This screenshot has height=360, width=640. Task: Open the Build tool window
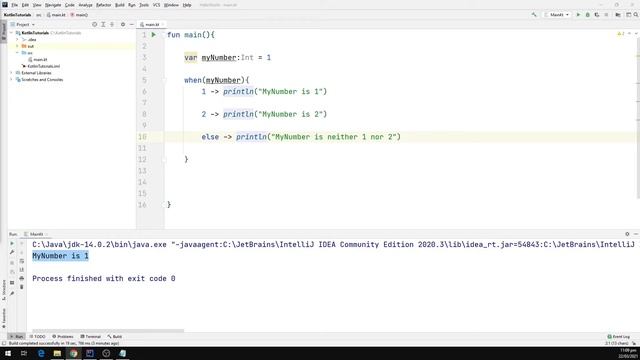pyautogui.click(x=115, y=337)
